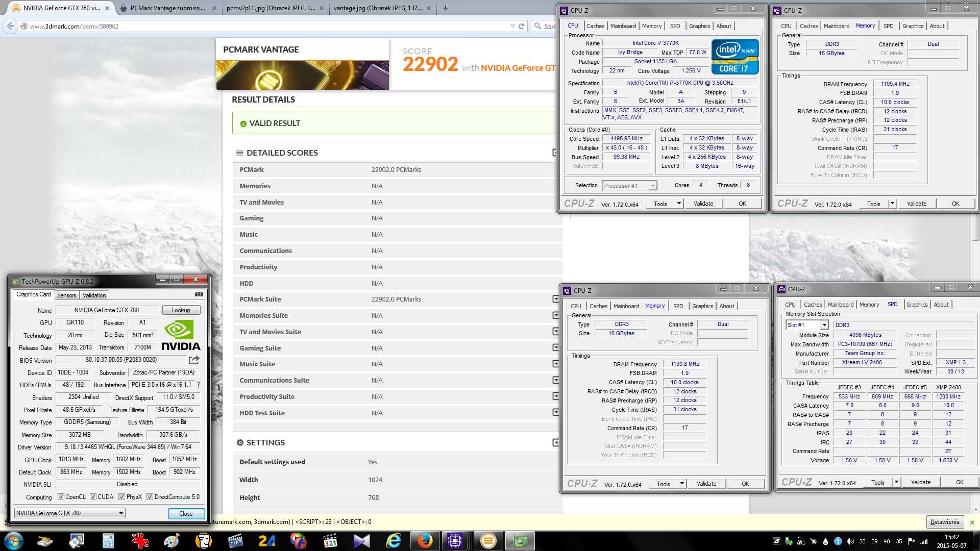
Task: Click the Ustawienia button in notification bar
Action: pos(945,522)
